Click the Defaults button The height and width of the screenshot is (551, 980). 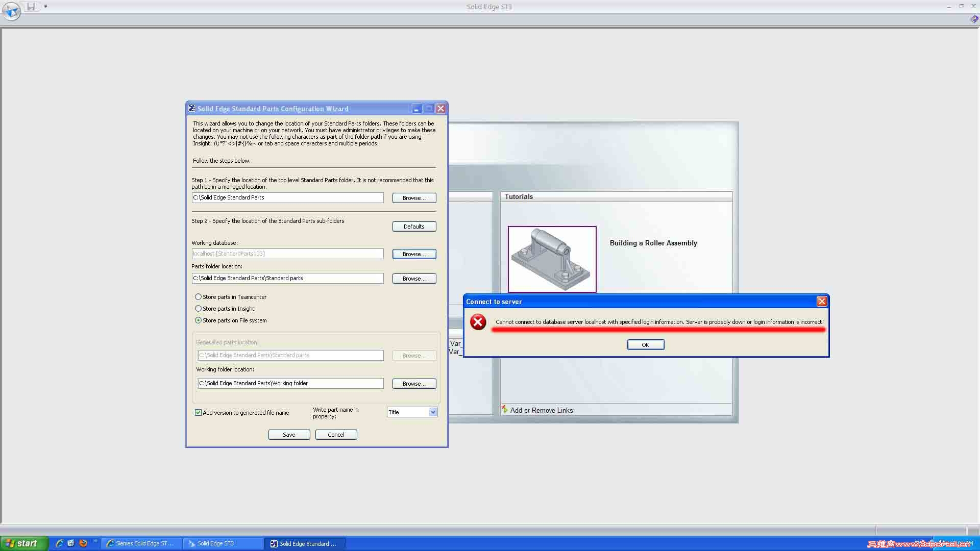click(414, 227)
